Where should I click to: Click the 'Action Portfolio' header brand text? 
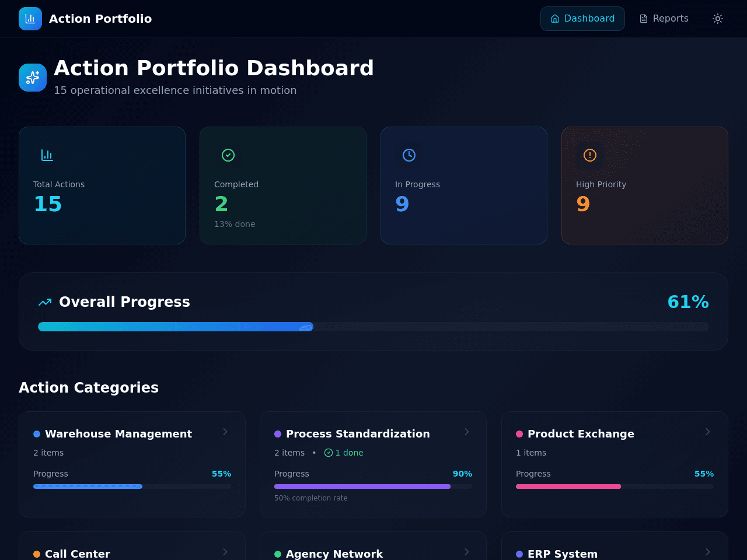(x=100, y=19)
